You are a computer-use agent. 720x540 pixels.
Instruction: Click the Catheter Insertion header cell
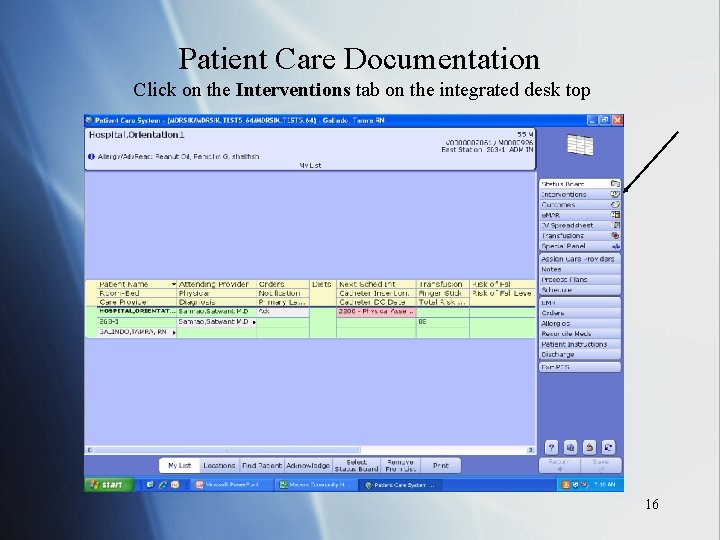point(376,293)
